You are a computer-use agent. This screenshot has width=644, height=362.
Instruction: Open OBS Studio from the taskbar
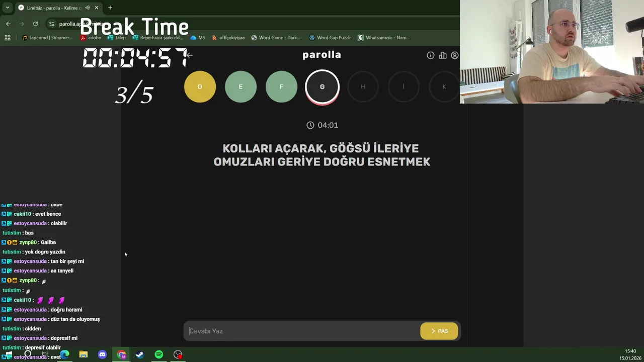(178, 354)
